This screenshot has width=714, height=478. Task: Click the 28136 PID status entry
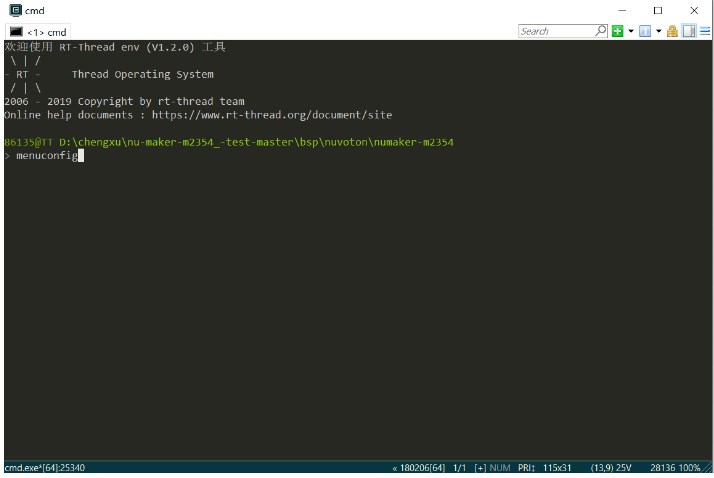coord(663,468)
